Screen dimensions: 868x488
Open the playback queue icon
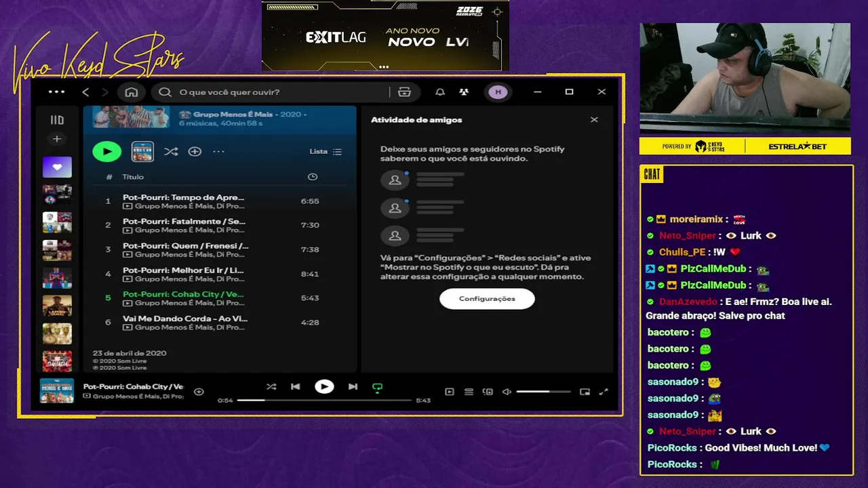(469, 392)
